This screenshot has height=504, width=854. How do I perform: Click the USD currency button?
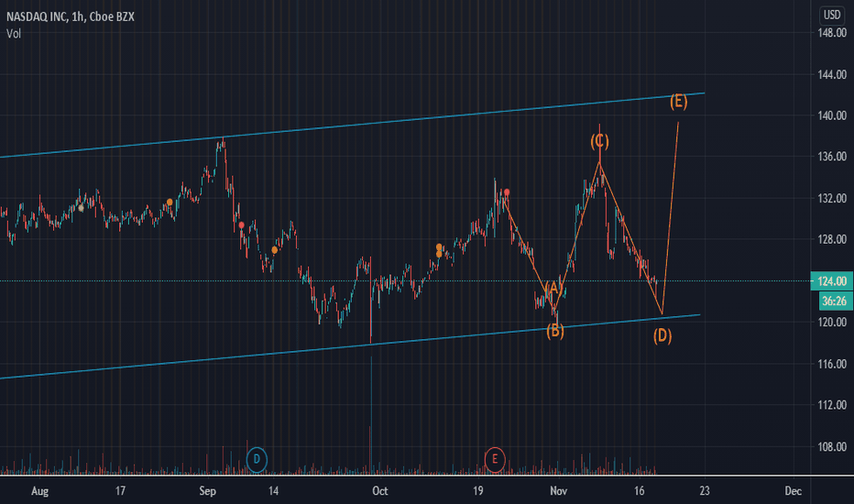pyautogui.click(x=831, y=15)
